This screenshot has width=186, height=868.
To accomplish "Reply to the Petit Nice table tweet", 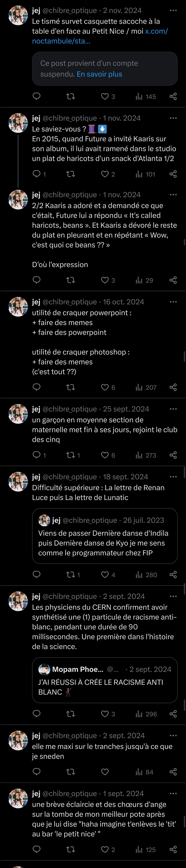I will [x=36, y=96].
